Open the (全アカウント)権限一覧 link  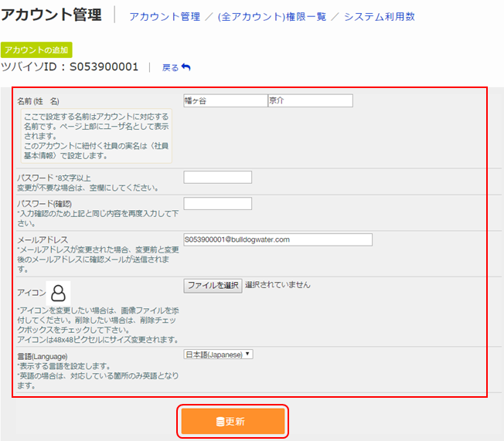click(271, 16)
